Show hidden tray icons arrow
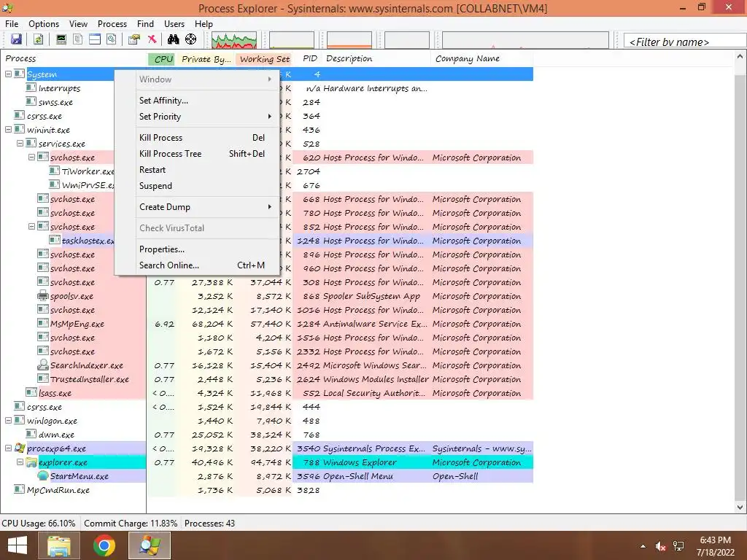The width and height of the screenshot is (747, 560). click(x=643, y=546)
